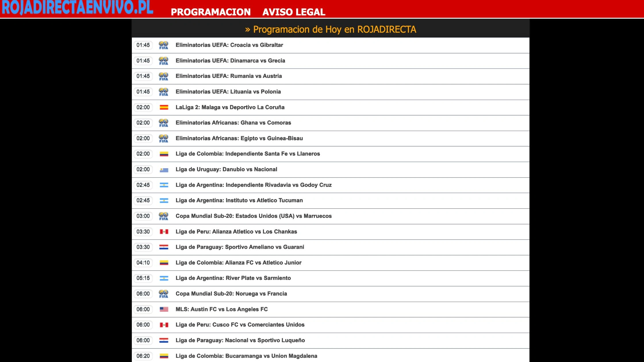644x362 pixels.
Task: Click the Spain flag beside Malaga match
Action: coord(164,107)
